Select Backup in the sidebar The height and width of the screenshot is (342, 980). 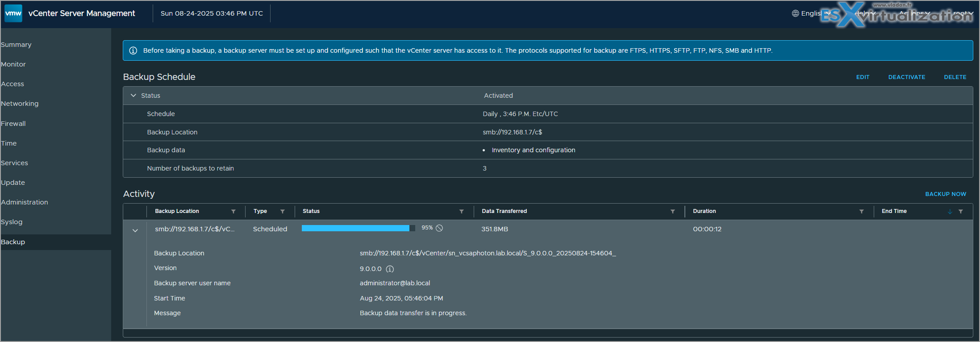point(13,242)
